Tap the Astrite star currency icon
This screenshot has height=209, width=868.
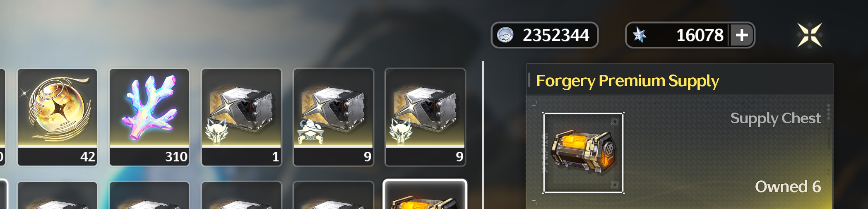(640, 35)
